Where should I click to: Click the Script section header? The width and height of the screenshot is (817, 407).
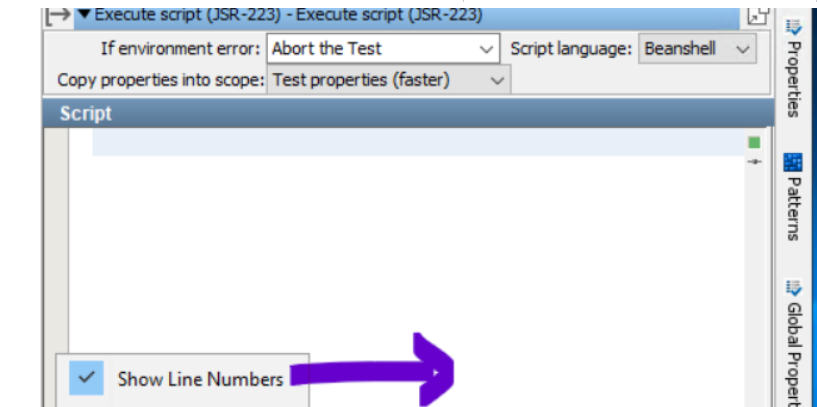[408, 113]
